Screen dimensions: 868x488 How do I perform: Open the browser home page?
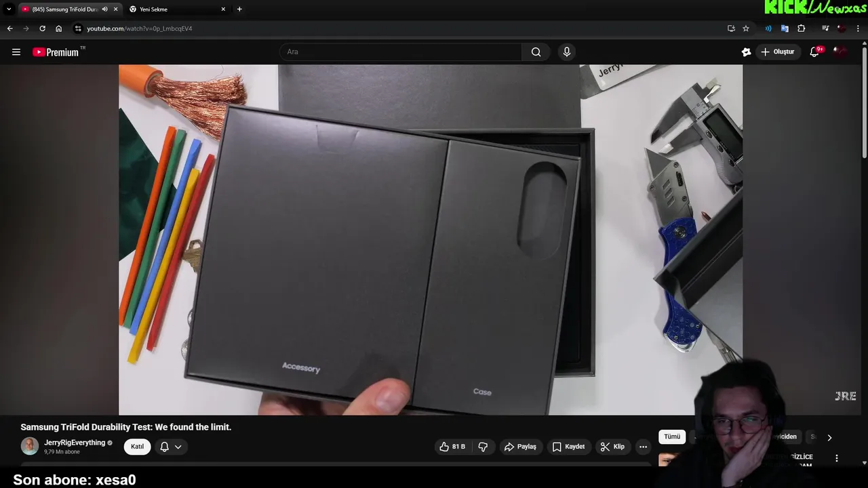(x=58, y=28)
